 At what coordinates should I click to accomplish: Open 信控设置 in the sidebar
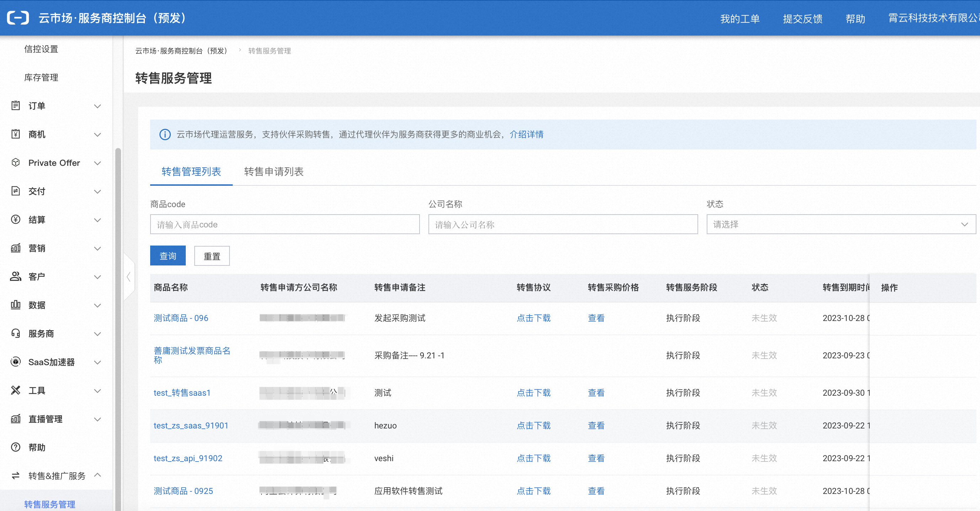click(x=41, y=49)
